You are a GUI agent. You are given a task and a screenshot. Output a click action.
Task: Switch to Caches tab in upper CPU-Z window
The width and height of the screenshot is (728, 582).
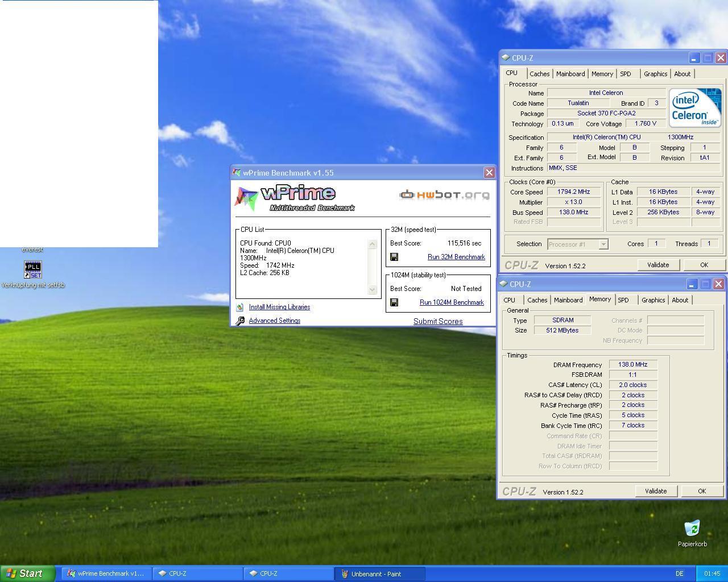540,74
